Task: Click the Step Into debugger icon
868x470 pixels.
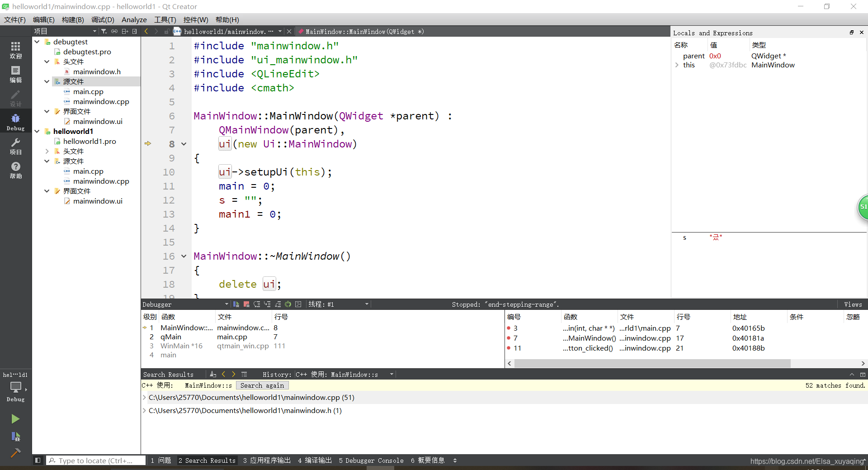Action: (267, 304)
